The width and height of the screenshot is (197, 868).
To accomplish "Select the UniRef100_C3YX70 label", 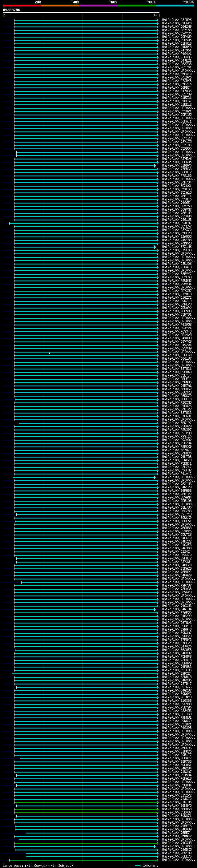I will [177, 230].
